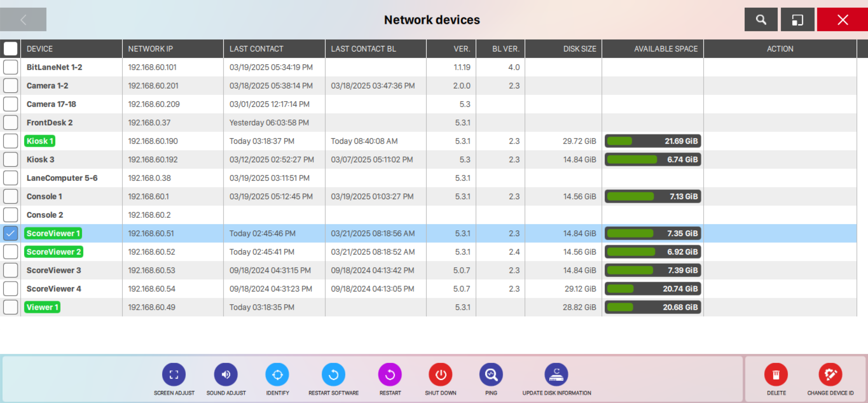
Task: Click Update Disk Information icon
Action: (556, 374)
